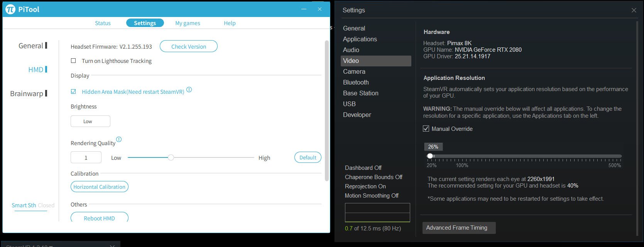Uncheck Hidden Area Mask checkbox

coord(73,91)
